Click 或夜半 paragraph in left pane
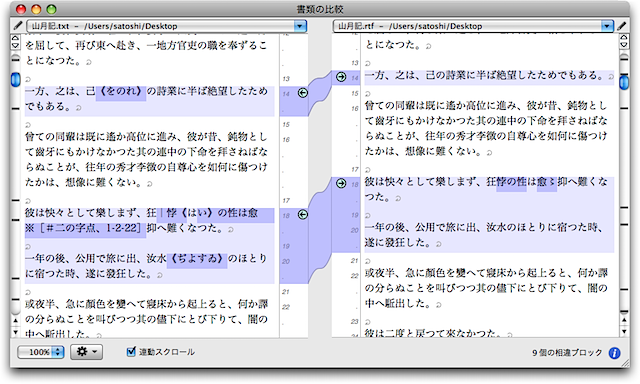The width and height of the screenshot is (640, 384). pos(146,319)
